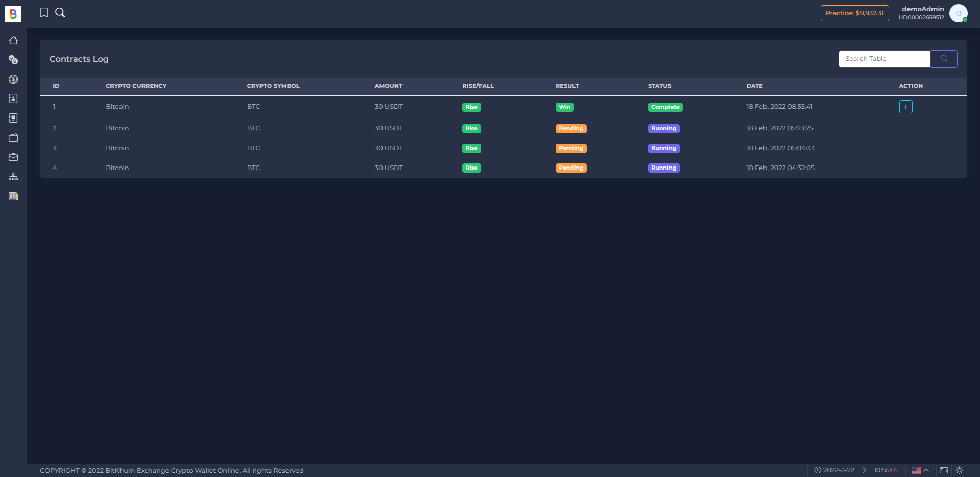The height and width of the screenshot is (477, 980).
Task: Open the home icon in the sidebar
Action: coord(13,40)
